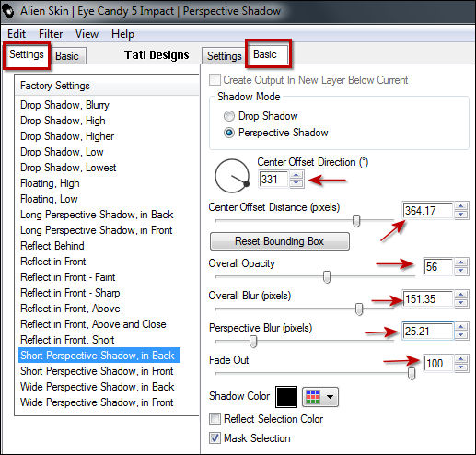476x455 pixels.
Task: Decrease Fade Out with down arrow
Action: click(x=460, y=367)
